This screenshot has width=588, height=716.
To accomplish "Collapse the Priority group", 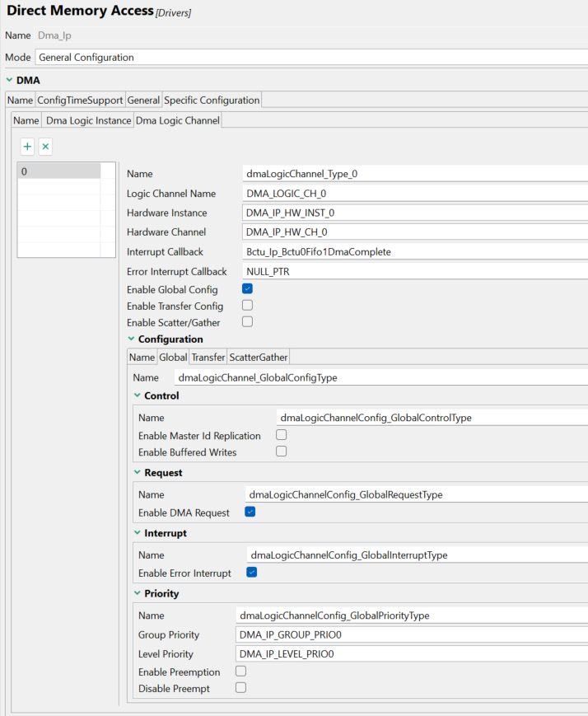I will point(137,592).
